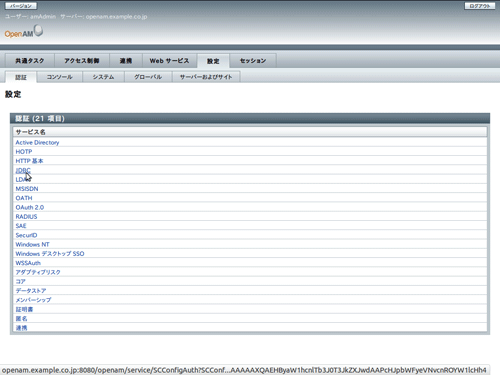Select the 設定 main tab
This screenshot has width=500, height=375.
point(213,61)
